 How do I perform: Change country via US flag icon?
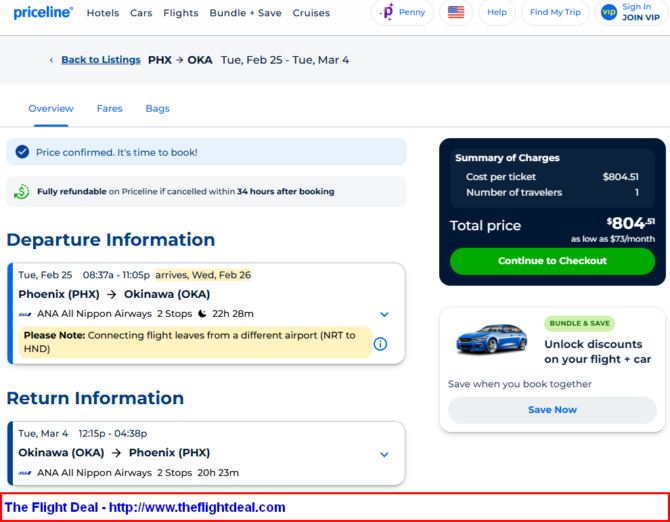[x=456, y=12]
